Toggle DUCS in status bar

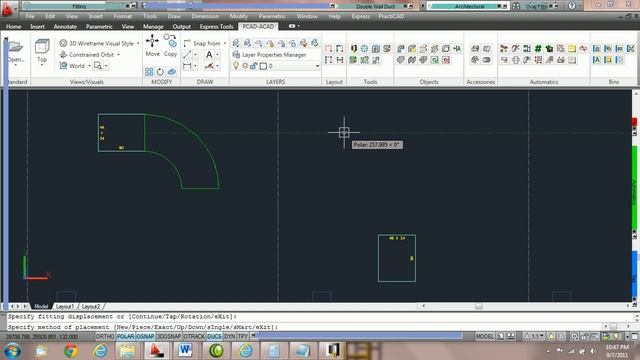[214, 336]
